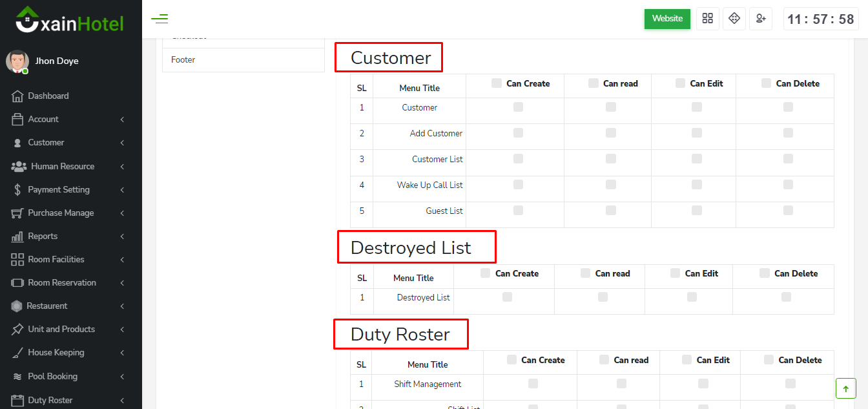Click the green Website button

[x=667, y=19]
